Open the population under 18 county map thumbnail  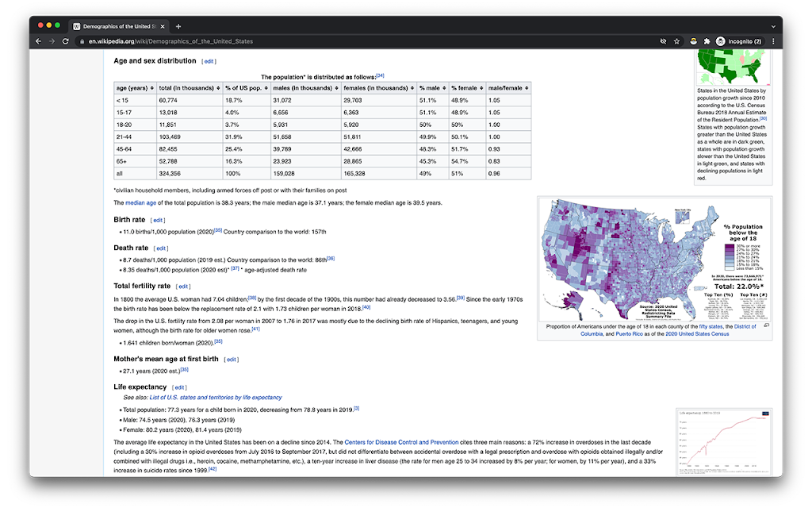tap(654, 260)
